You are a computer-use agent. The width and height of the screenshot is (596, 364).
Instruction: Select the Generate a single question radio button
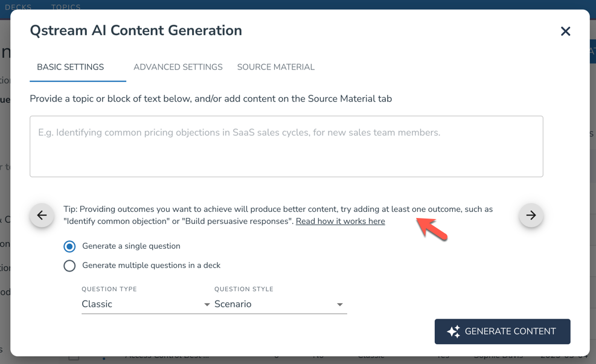click(x=69, y=246)
